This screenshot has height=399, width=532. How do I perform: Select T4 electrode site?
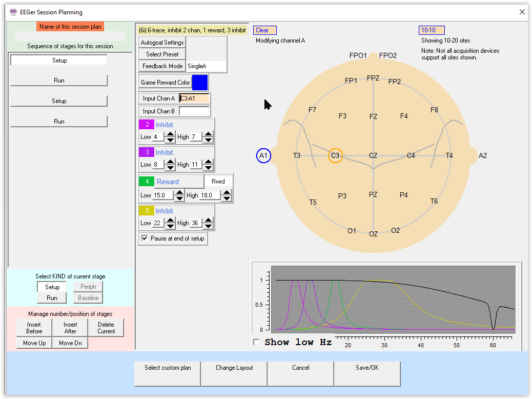(x=449, y=155)
